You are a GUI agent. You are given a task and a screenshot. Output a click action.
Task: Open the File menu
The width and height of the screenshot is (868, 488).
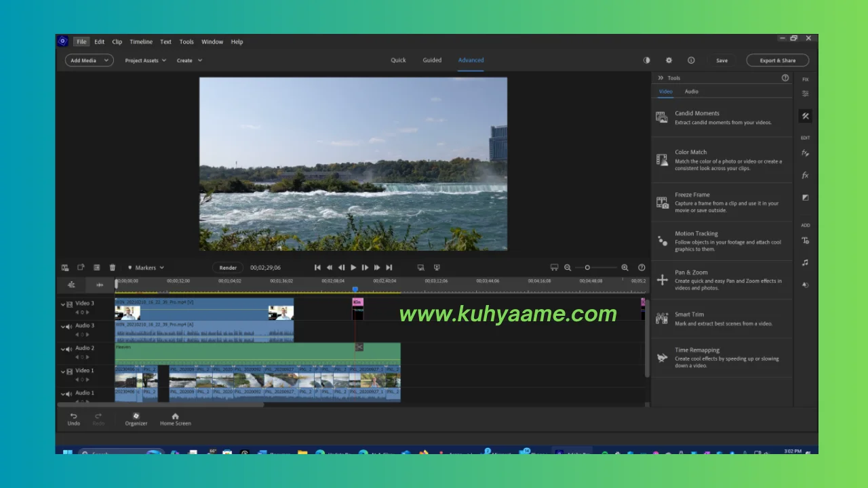click(x=81, y=41)
